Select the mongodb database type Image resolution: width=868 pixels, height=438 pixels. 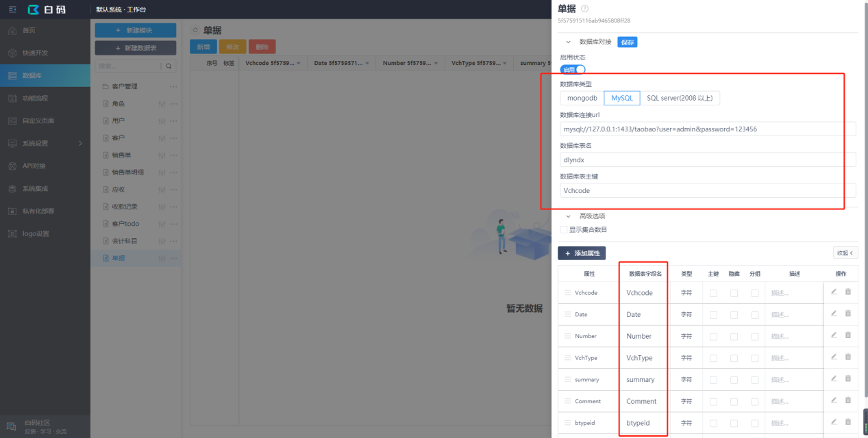582,98
